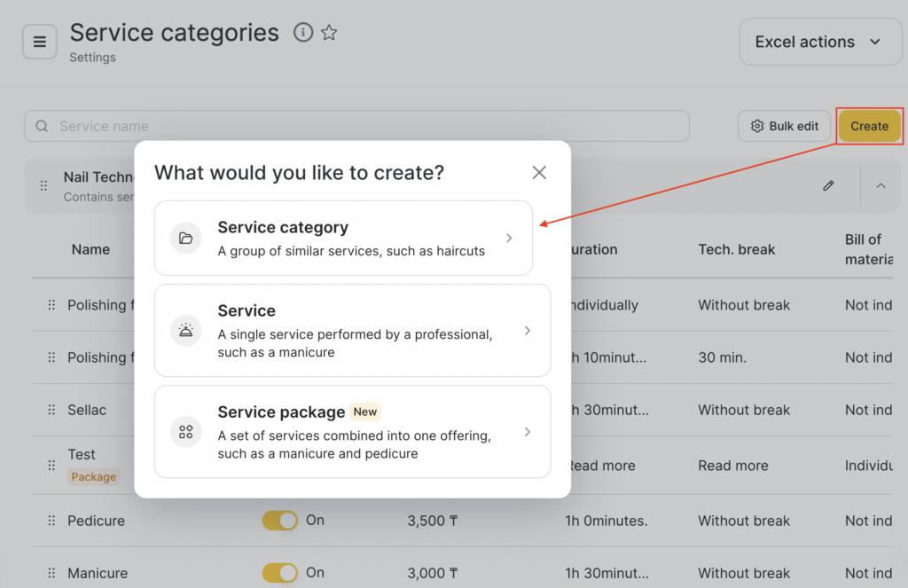908x588 pixels.
Task: Click the drag handle beside Pedicure row
Action: 51,521
